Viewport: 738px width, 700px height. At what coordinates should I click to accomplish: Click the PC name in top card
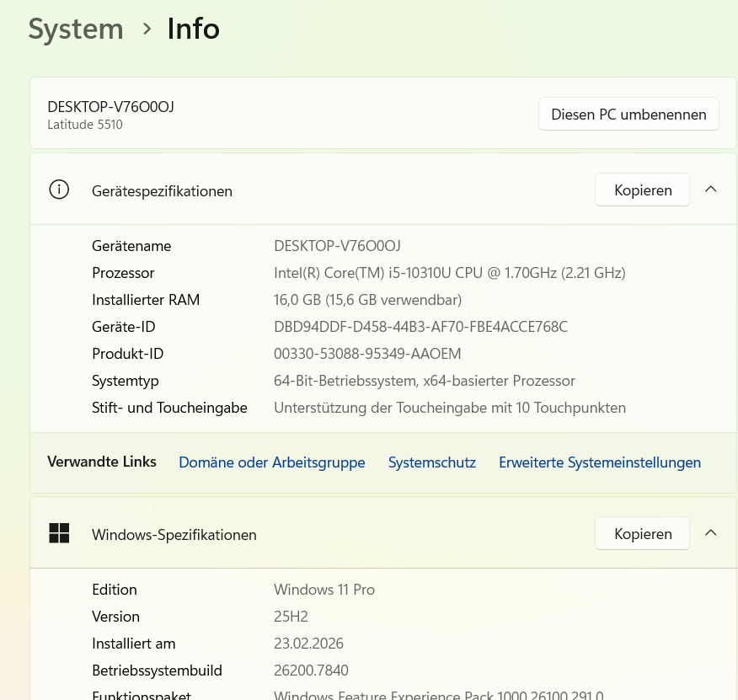coord(110,107)
